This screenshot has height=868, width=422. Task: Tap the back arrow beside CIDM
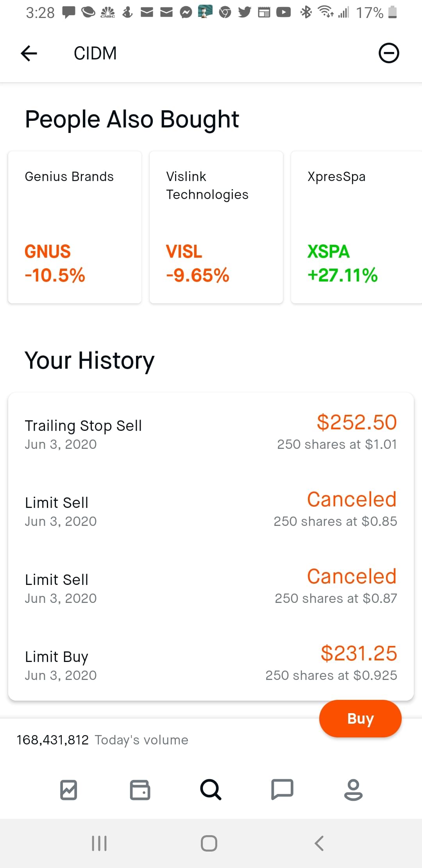29,53
